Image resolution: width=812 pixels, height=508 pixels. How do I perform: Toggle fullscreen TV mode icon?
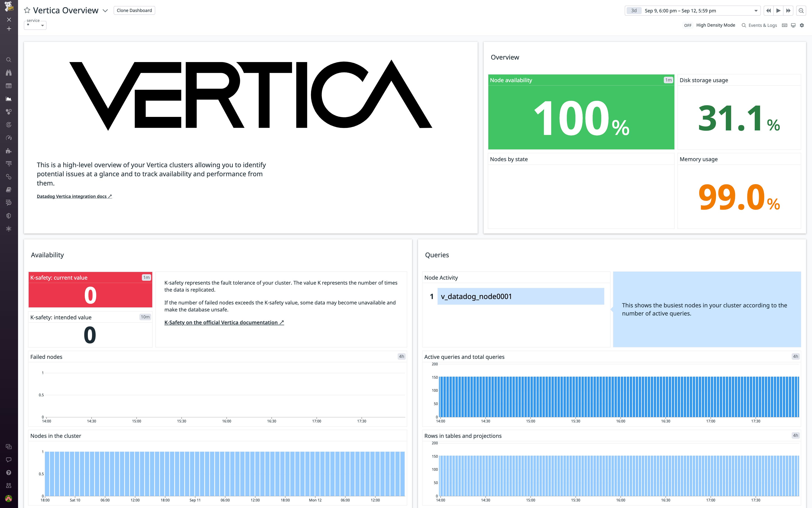[x=793, y=25]
